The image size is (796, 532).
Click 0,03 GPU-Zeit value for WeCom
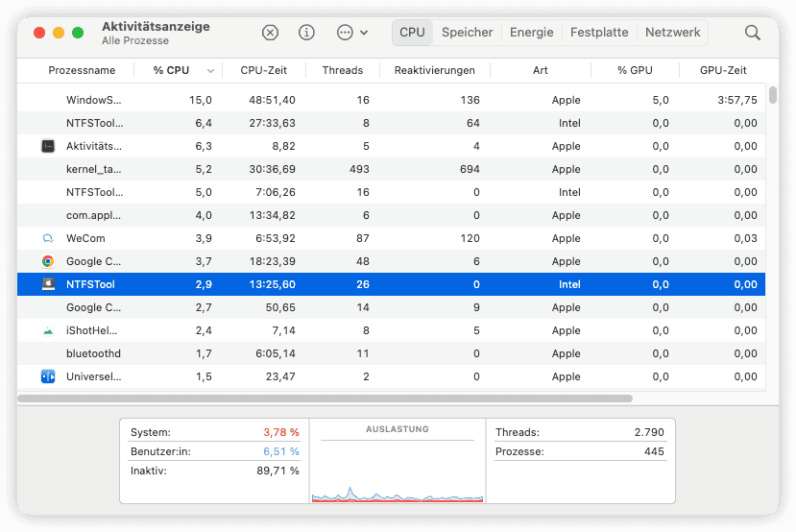pos(745,238)
